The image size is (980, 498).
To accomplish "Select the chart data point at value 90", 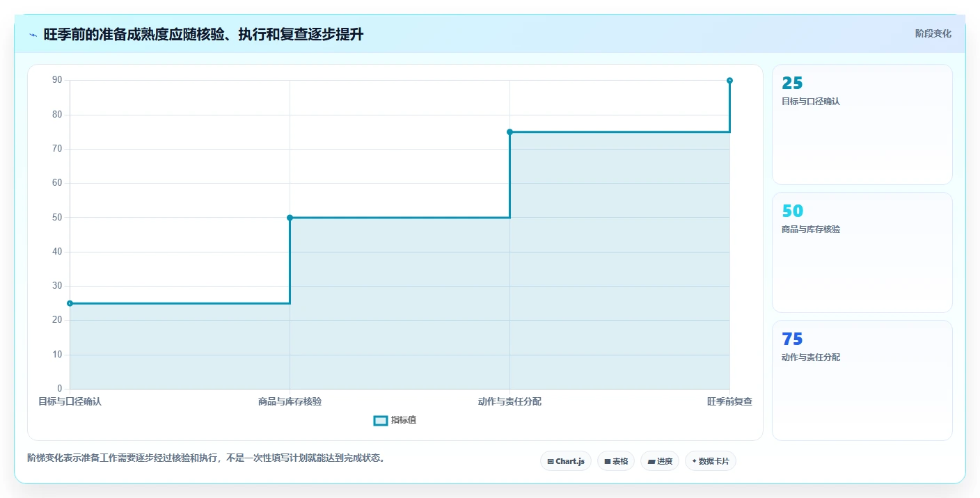I will point(729,81).
